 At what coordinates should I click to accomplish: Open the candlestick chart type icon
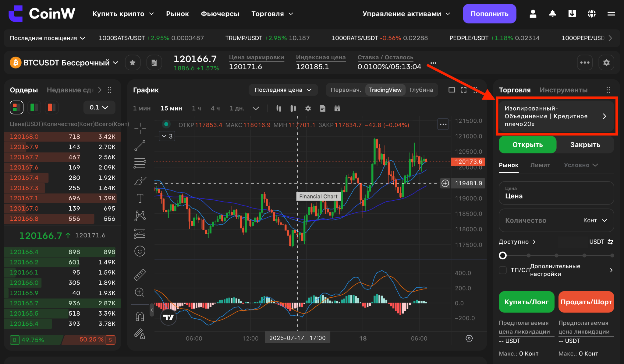click(278, 108)
